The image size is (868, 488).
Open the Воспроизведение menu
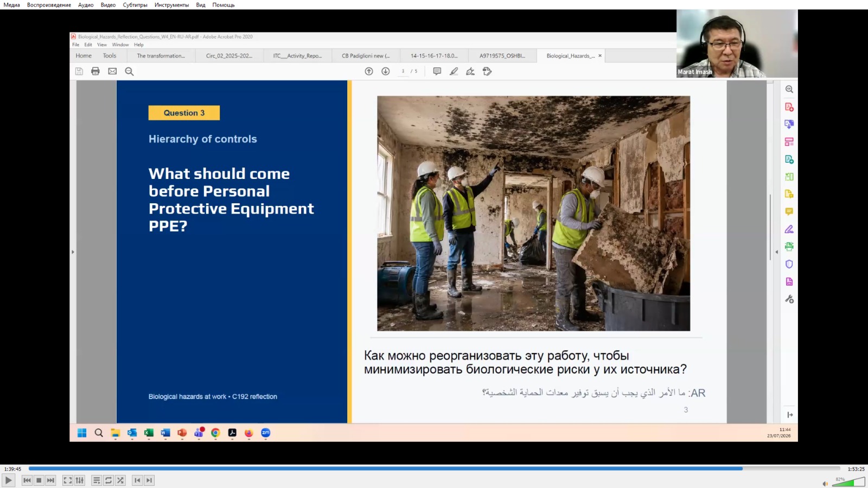coord(49,5)
